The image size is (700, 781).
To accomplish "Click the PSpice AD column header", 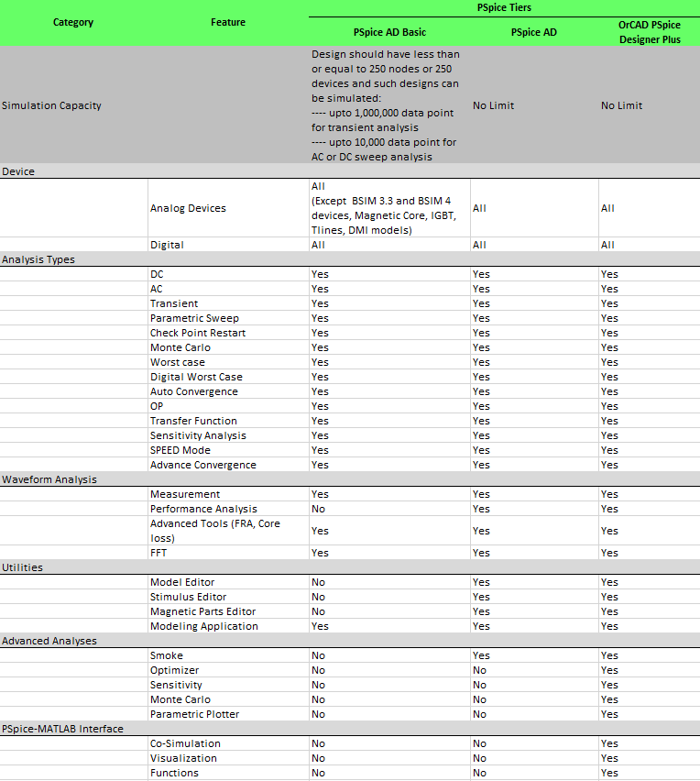I will tap(534, 32).
